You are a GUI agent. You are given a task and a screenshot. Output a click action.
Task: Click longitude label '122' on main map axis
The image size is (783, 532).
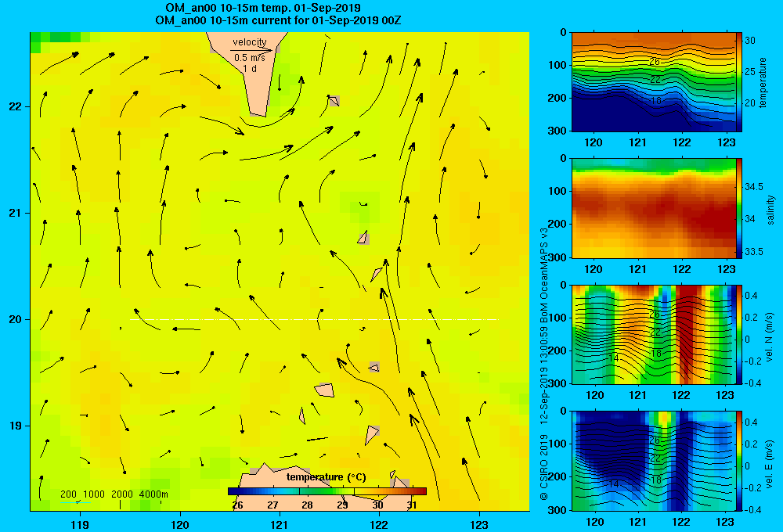point(379,524)
